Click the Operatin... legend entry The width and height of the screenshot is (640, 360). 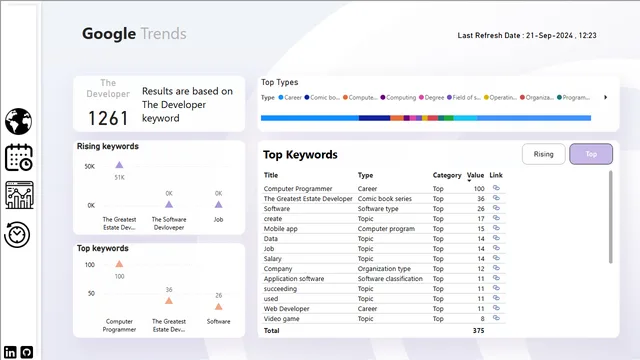coord(500,98)
